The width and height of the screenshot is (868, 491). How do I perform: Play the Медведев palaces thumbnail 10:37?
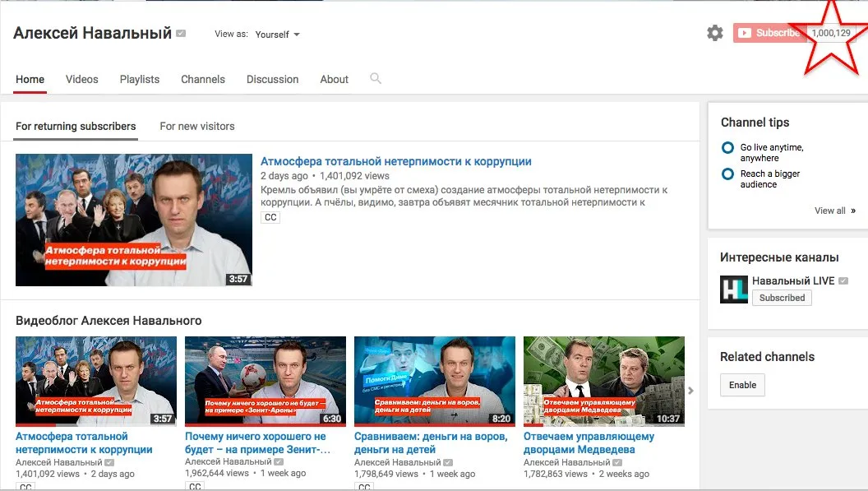pyautogui.click(x=604, y=382)
